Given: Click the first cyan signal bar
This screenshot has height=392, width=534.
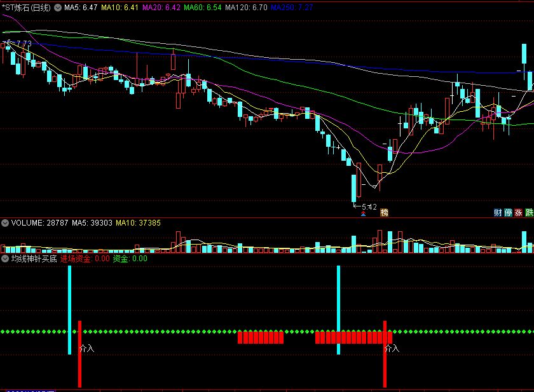Looking at the screenshot, I should click(x=69, y=310).
